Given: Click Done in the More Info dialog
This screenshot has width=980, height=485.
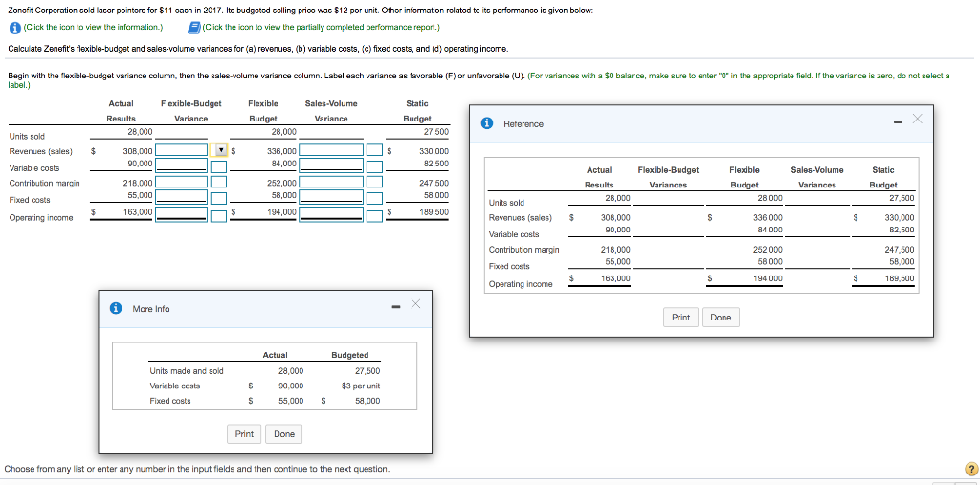Looking at the screenshot, I should coord(284,433).
